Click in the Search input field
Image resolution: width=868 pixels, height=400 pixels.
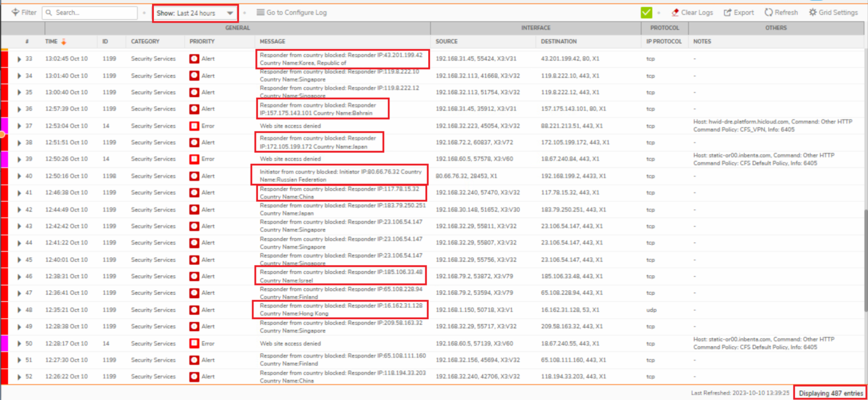(x=94, y=12)
